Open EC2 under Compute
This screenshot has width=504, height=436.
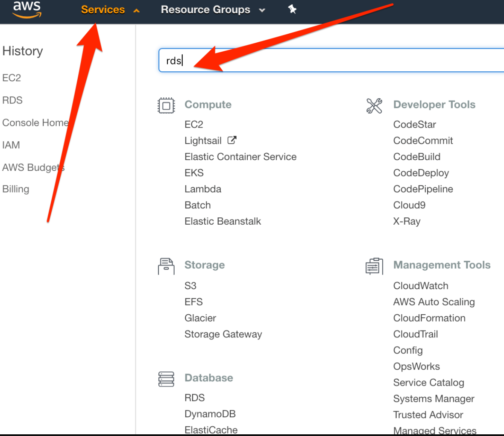[x=194, y=124]
